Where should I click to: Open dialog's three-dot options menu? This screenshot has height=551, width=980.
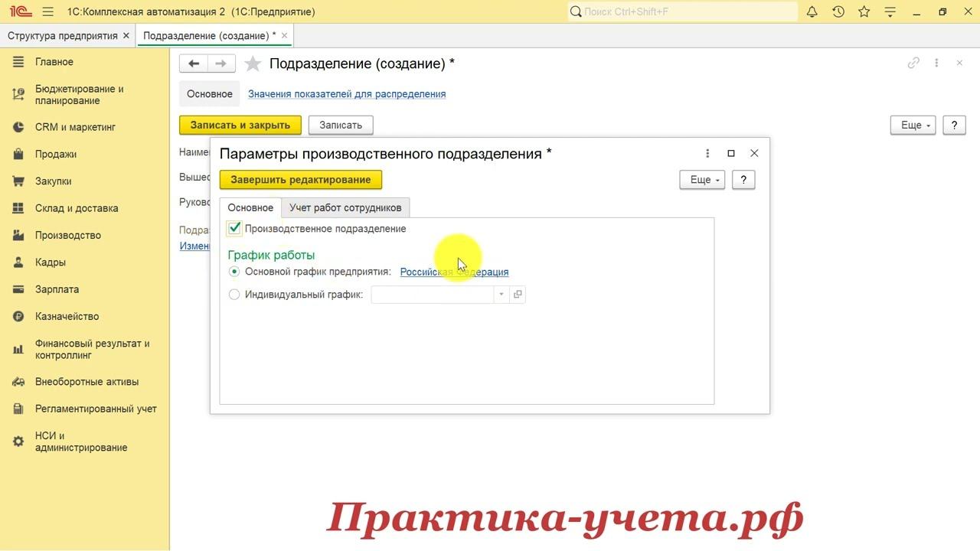(707, 153)
